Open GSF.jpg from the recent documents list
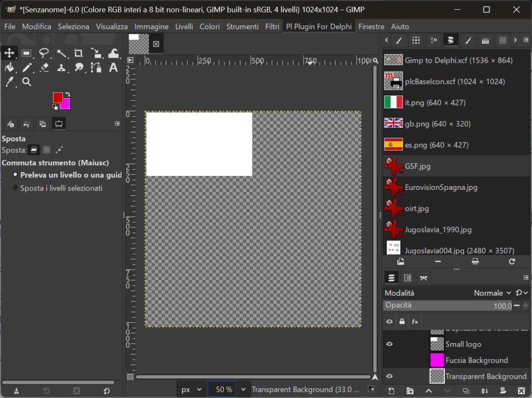This screenshot has height=398, width=532. (417, 166)
